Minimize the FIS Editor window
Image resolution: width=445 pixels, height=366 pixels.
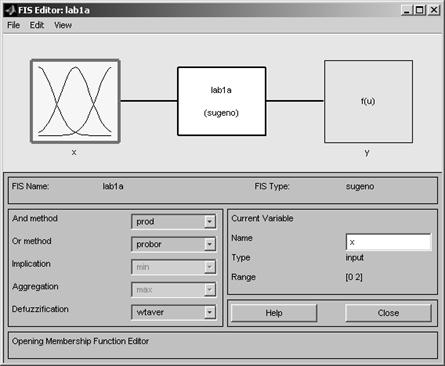click(406, 10)
